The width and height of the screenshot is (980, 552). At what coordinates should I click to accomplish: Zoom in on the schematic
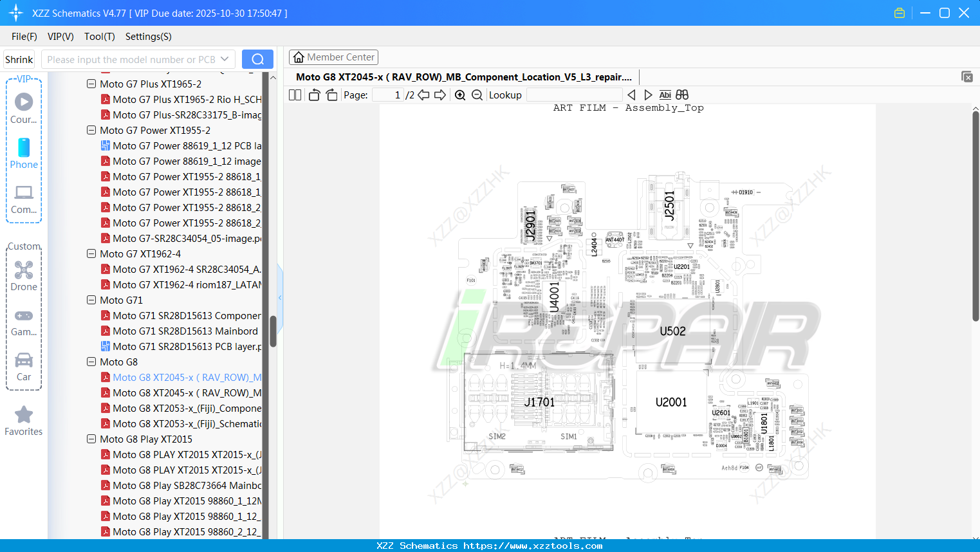(460, 95)
